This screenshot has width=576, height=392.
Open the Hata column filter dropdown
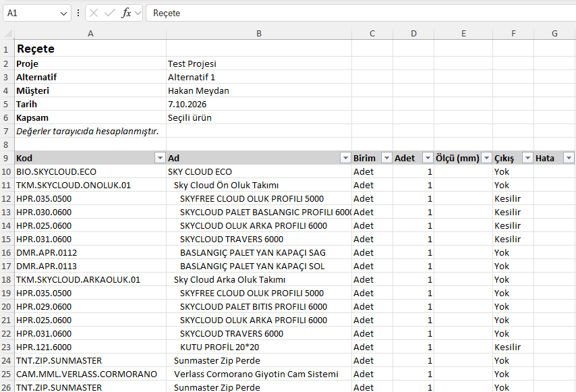coord(569,158)
